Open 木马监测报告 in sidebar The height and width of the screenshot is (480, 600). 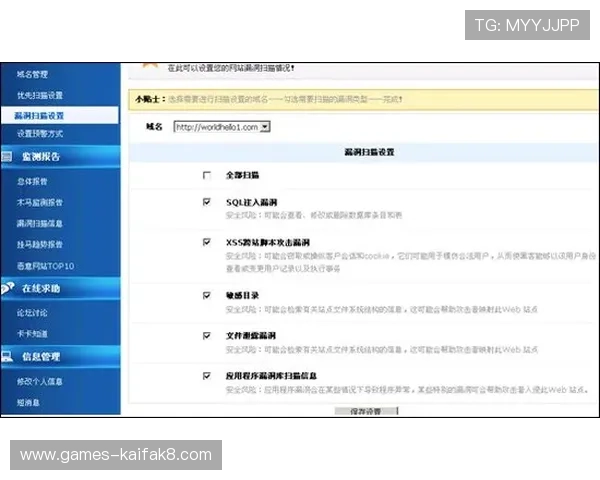40,202
